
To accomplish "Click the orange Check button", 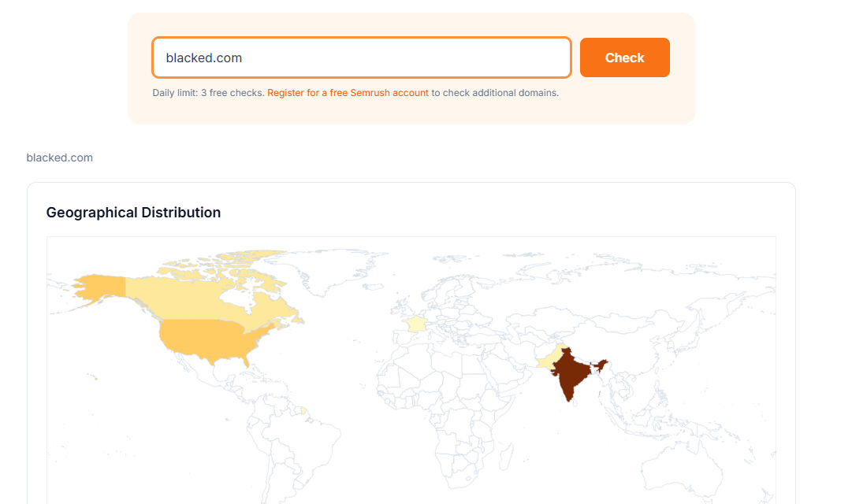I will pyautogui.click(x=624, y=57).
